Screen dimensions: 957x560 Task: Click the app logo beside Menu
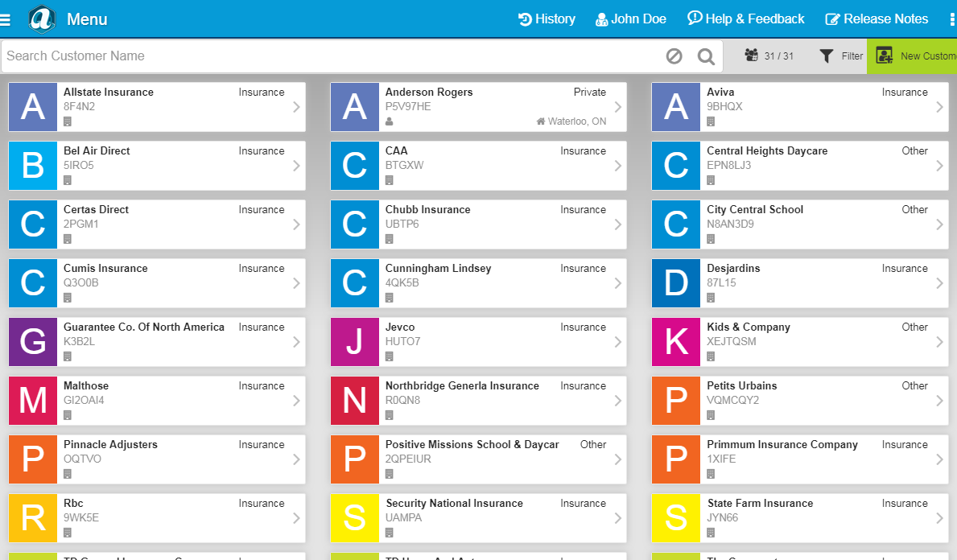point(42,19)
